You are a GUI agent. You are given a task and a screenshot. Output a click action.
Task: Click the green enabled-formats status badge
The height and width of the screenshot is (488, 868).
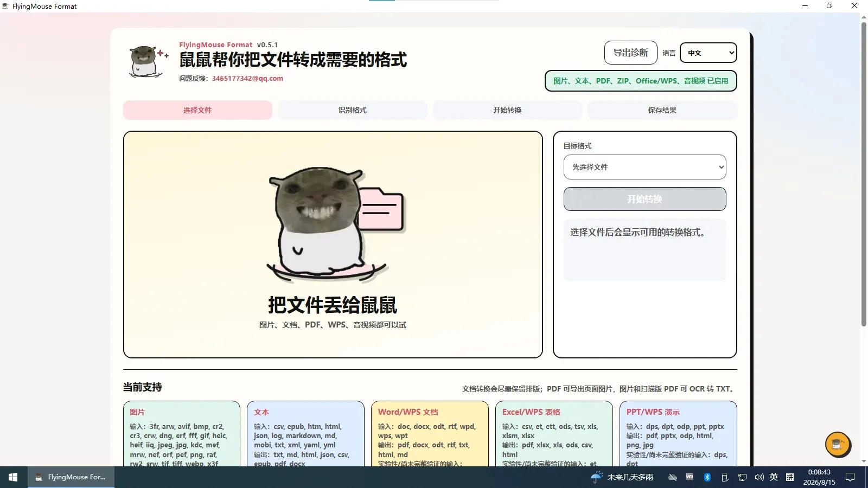(641, 81)
